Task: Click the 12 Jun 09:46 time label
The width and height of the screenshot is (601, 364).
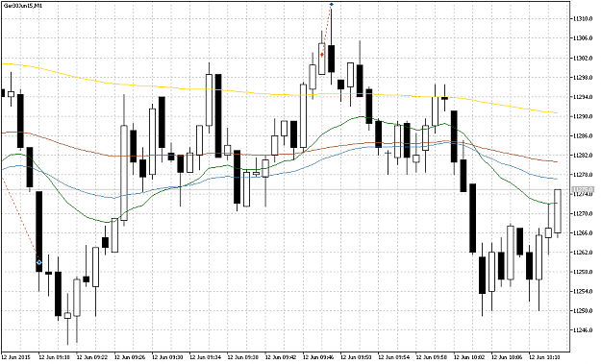Action: pos(318,357)
